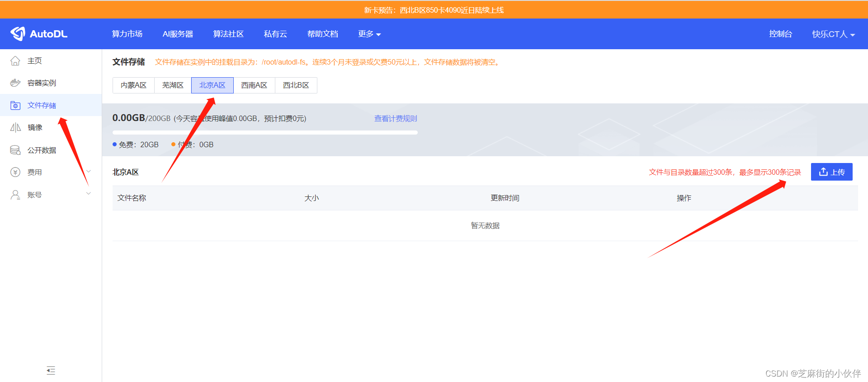Select the 芜湖区 region tab
The image size is (868, 382).
pyautogui.click(x=173, y=85)
